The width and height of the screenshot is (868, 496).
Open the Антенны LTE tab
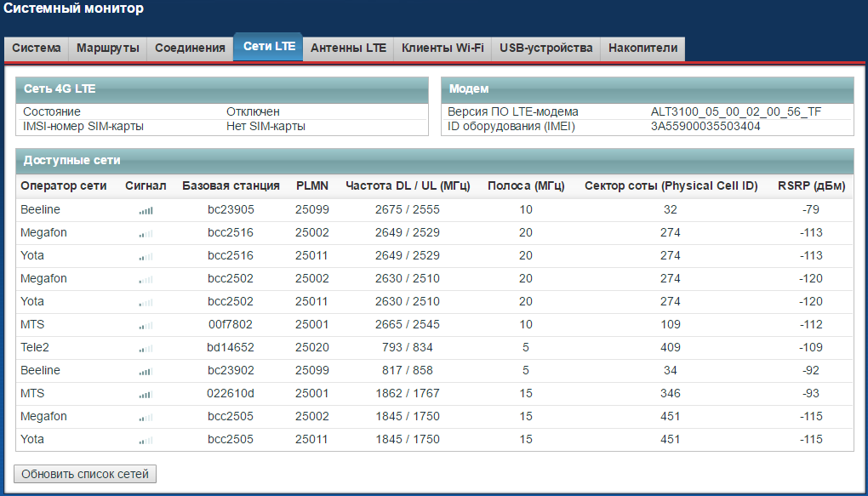349,48
